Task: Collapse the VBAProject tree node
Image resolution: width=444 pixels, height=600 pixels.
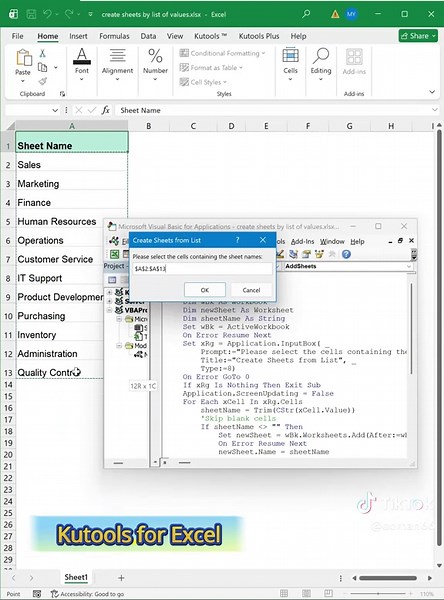Action: tap(109, 310)
